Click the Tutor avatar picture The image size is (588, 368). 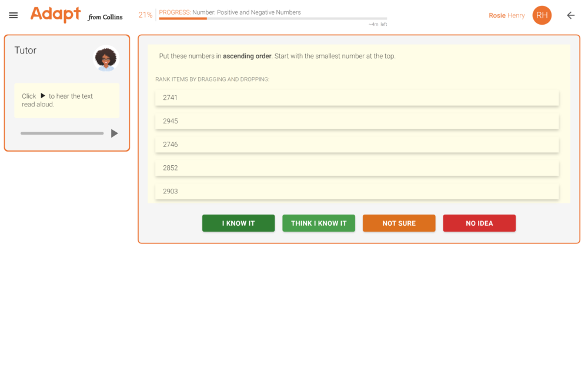point(106,59)
